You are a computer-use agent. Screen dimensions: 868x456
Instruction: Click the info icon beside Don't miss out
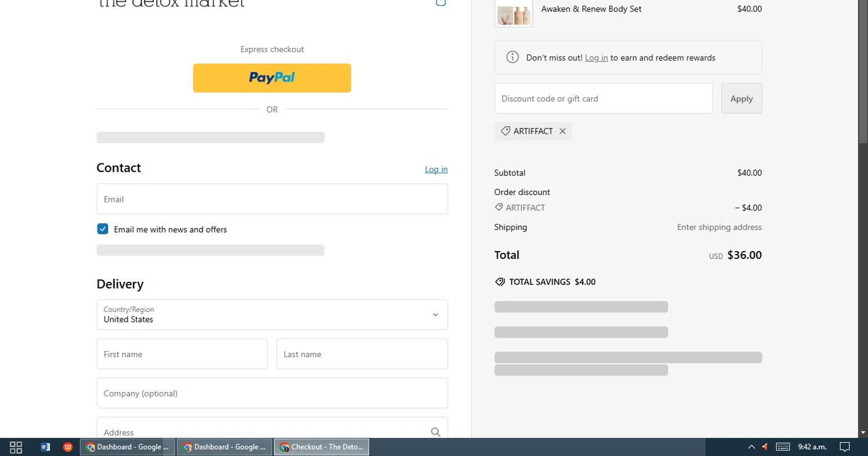point(512,57)
